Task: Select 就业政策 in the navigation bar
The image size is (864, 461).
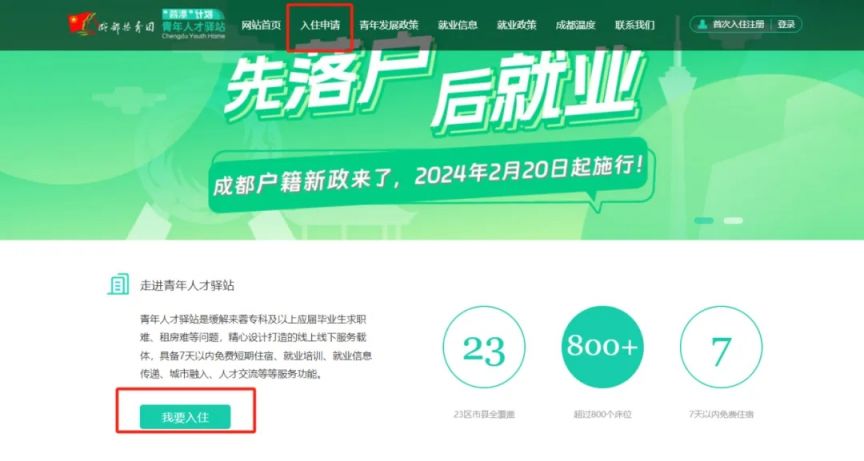Action: click(x=516, y=25)
